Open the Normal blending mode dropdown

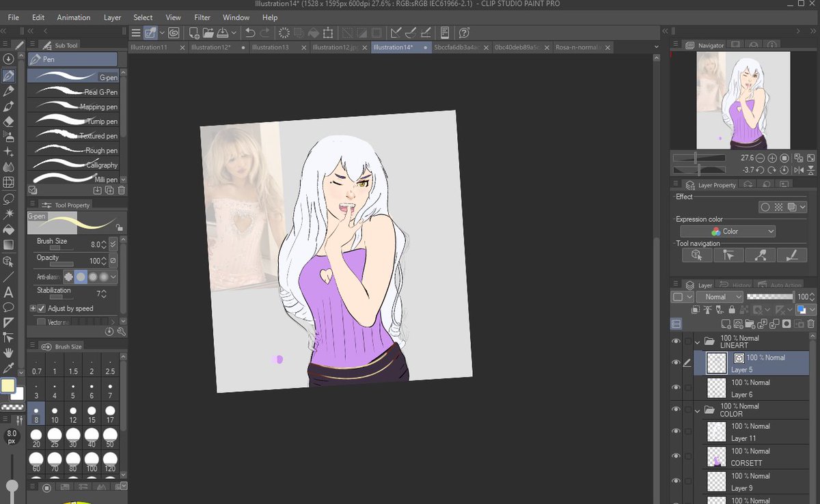(720, 297)
